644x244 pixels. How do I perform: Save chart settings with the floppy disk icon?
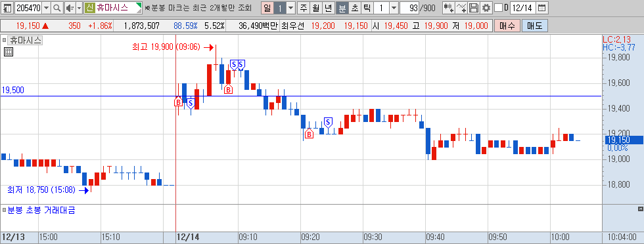[x=474, y=8]
